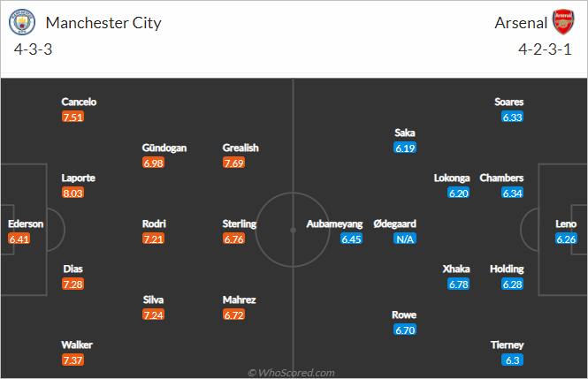The image size is (588, 379).
Task: Click the WhoScored.com watermark
Action: click(291, 373)
